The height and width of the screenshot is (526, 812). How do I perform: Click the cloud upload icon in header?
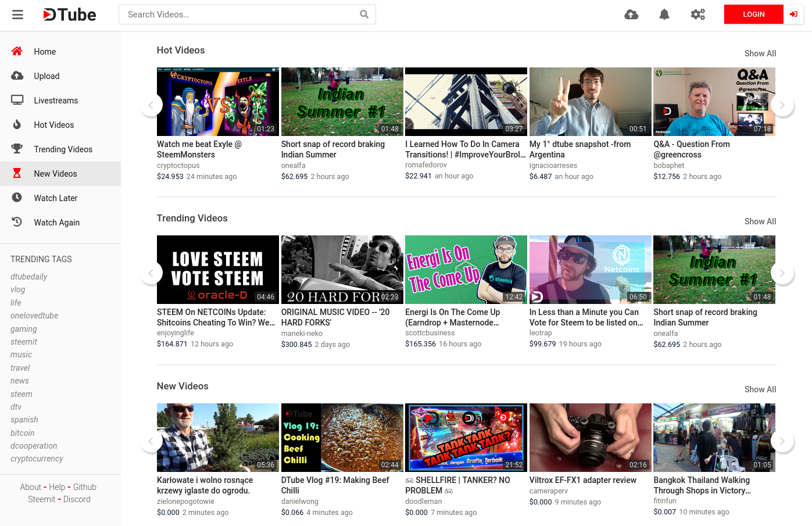click(631, 15)
